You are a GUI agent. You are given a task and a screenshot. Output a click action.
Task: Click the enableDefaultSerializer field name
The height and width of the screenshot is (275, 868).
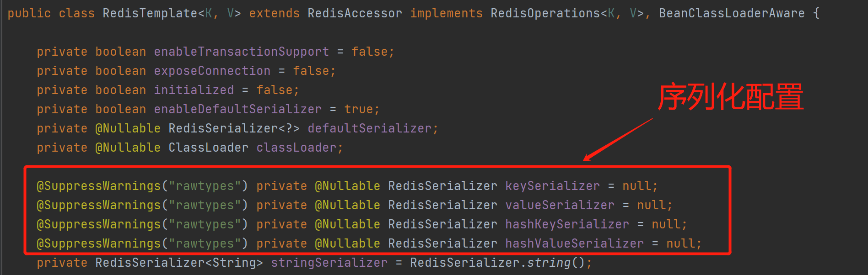(x=237, y=109)
